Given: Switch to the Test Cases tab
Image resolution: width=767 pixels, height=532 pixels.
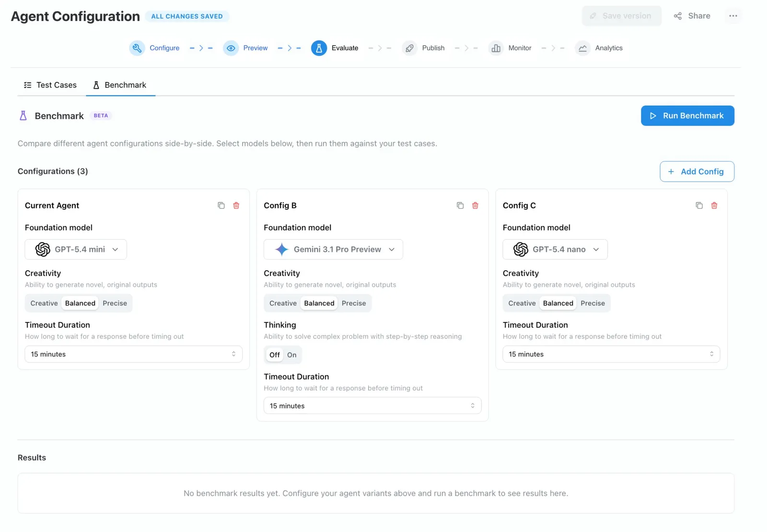Looking at the screenshot, I should pyautogui.click(x=50, y=85).
